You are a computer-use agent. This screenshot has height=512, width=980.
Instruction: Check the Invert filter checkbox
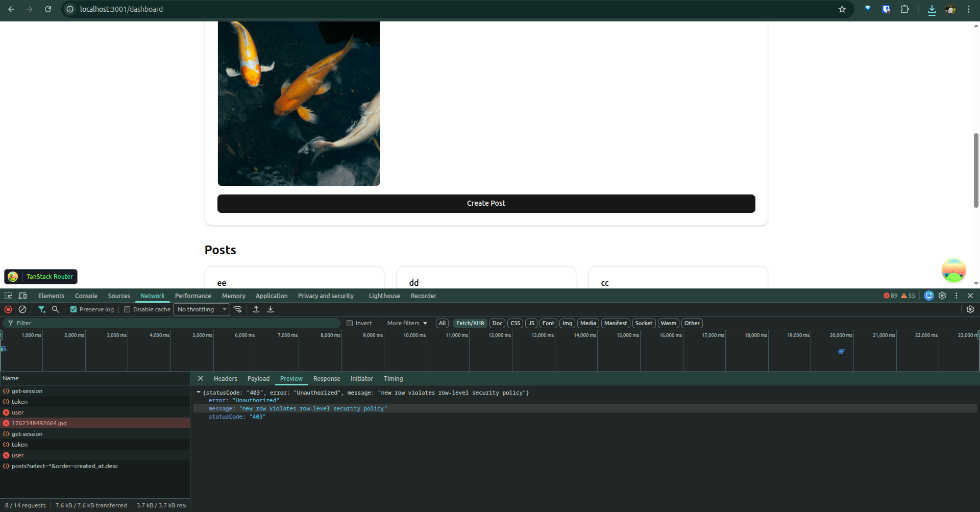pyautogui.click(x=350, y=323)
